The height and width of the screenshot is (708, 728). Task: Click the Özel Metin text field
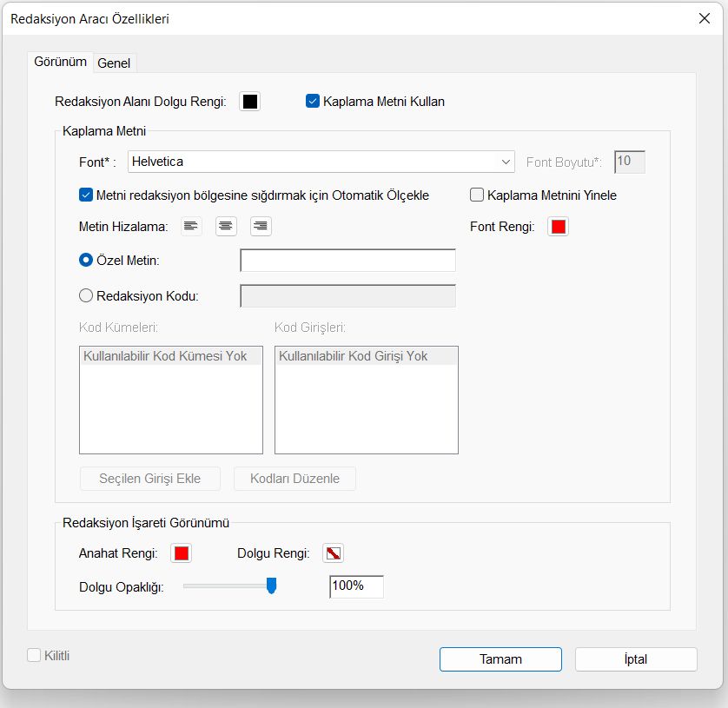coord(347,261)
